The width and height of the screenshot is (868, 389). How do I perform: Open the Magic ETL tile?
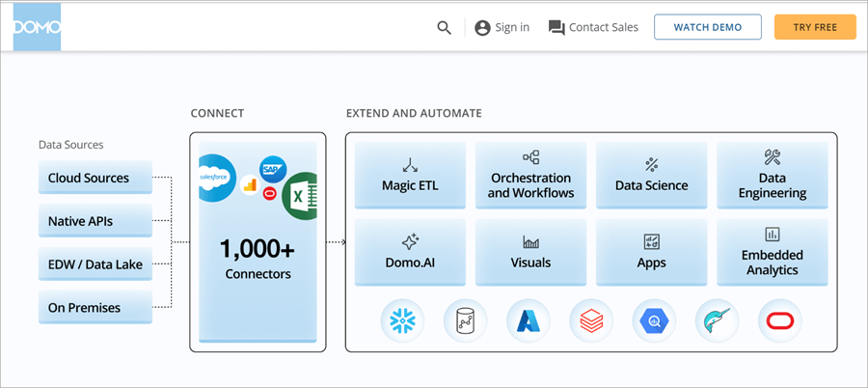pos(410,176)
